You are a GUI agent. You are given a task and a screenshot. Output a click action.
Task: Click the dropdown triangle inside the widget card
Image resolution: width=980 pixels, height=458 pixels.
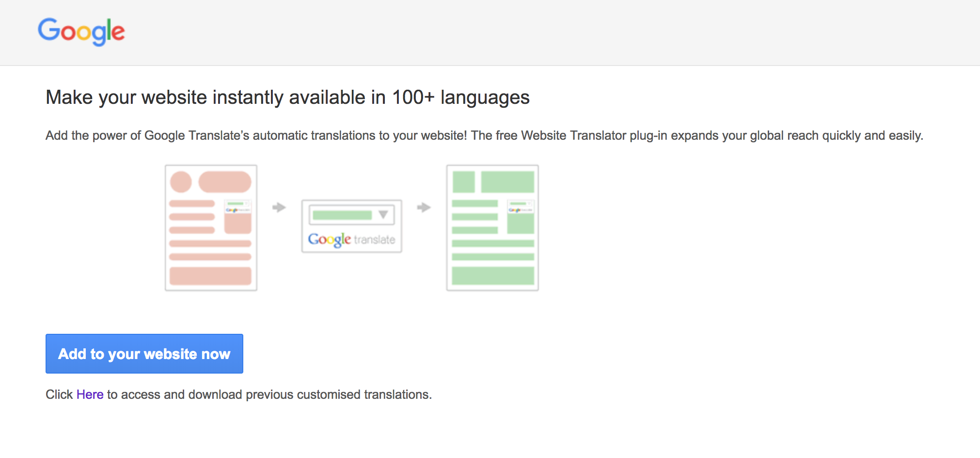(x=383, y=215)
